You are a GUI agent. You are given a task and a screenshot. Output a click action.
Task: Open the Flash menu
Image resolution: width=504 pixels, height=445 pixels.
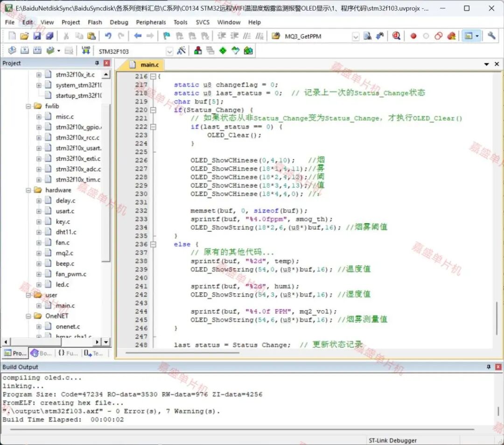click(95, 22)
